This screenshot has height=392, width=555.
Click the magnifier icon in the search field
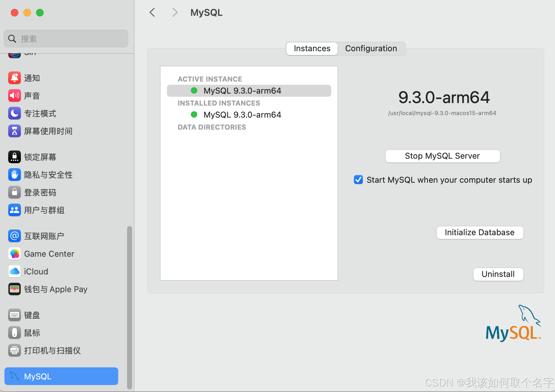coord(12,39)
